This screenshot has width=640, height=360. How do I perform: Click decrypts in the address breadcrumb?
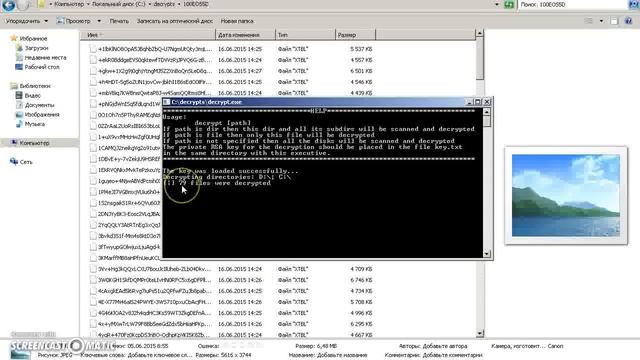(x=164, y=4)
